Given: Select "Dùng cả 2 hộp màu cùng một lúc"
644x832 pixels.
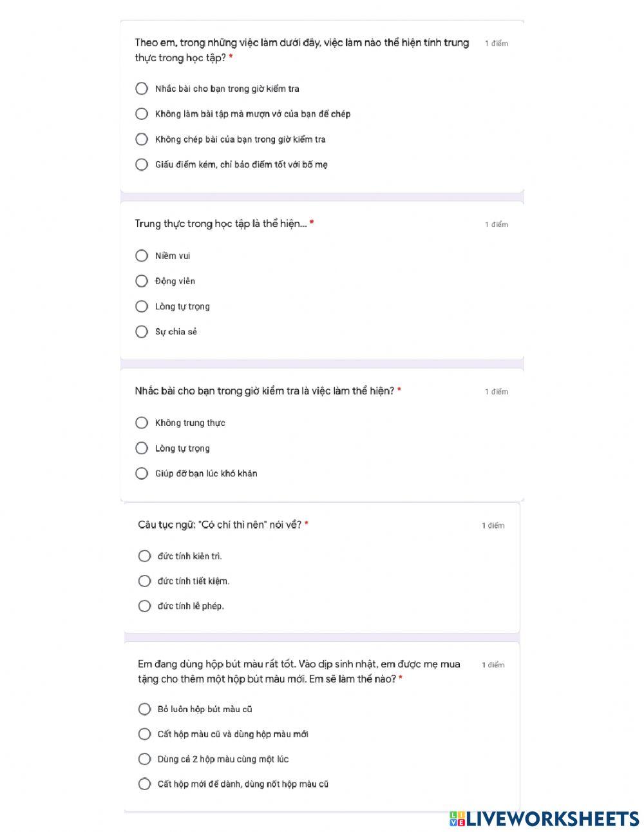Looking at the screenshot, I should click(x=144, y=759).
